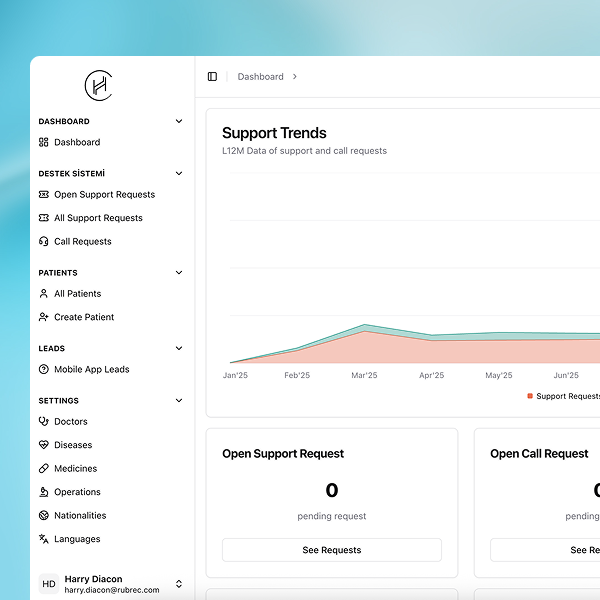
Task: Click the Support Requests legend color swatch
Action: (530, 396)
